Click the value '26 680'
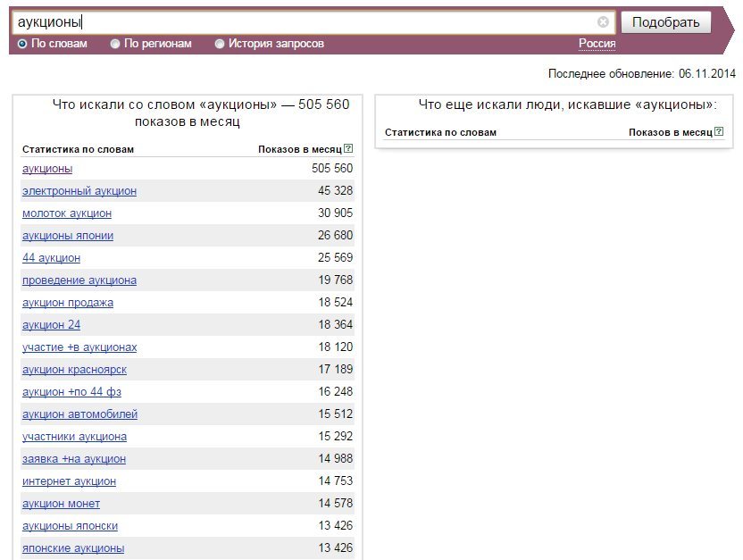The image size is (743, 560). [x=336, y=235]
